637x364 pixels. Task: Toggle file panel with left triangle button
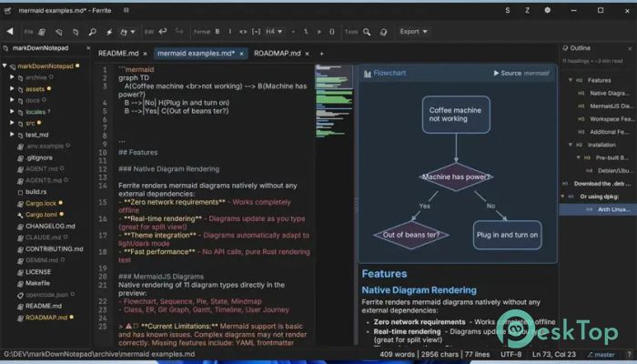10,31
